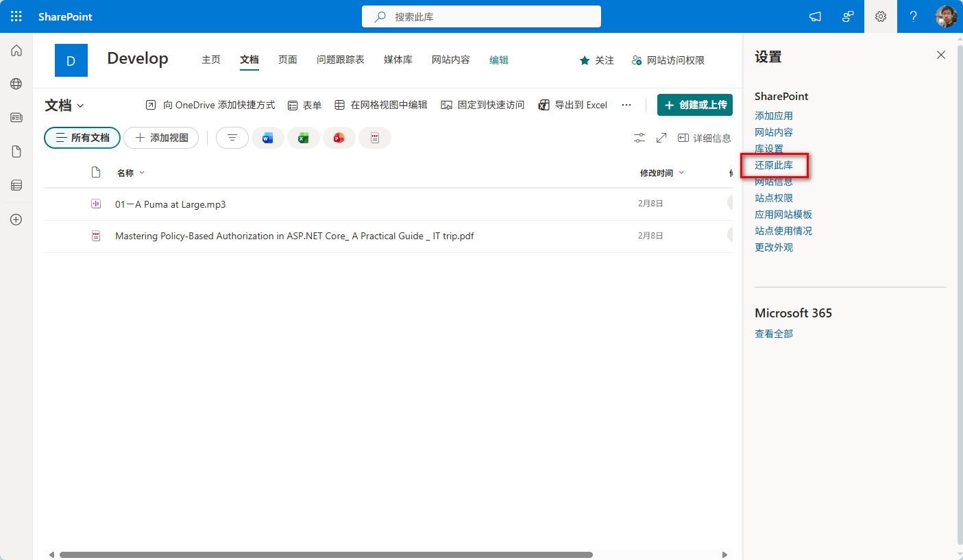The height and width of the screenshot is (560, 963).
Task: Open 网站内容 nav tab
Action: (x=451, y=60)
